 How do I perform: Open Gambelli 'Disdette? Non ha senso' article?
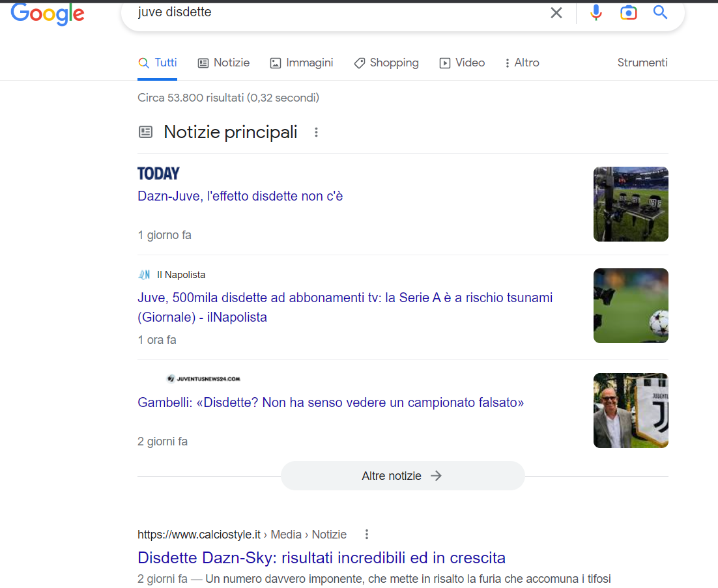330,402
